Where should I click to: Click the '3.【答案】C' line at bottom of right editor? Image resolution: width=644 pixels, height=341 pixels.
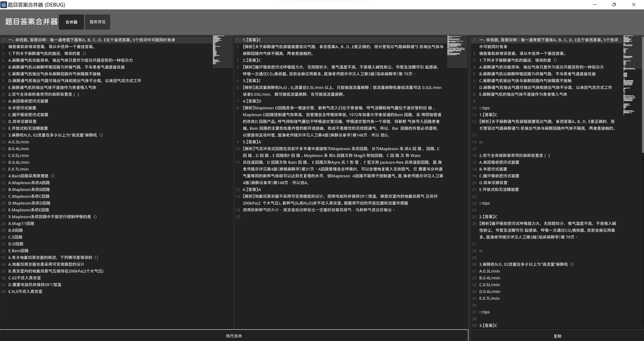point(488,326)
